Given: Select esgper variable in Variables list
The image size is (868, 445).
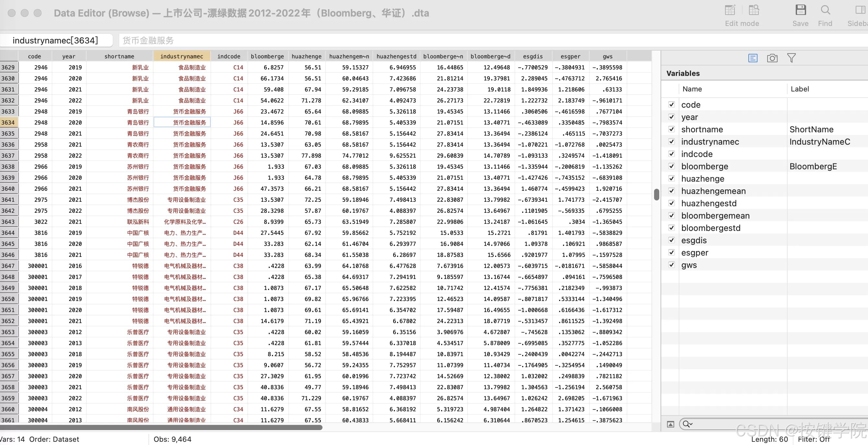Looking at the screenshot, I should pyautogui.click(x=695, y=253).
